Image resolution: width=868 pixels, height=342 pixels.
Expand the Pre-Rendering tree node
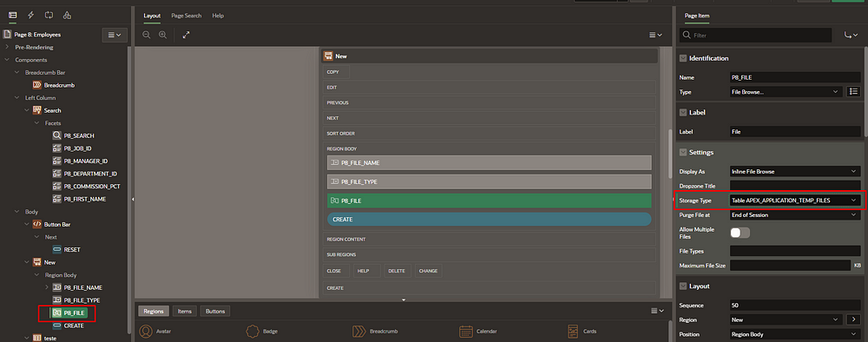point(7,47)
